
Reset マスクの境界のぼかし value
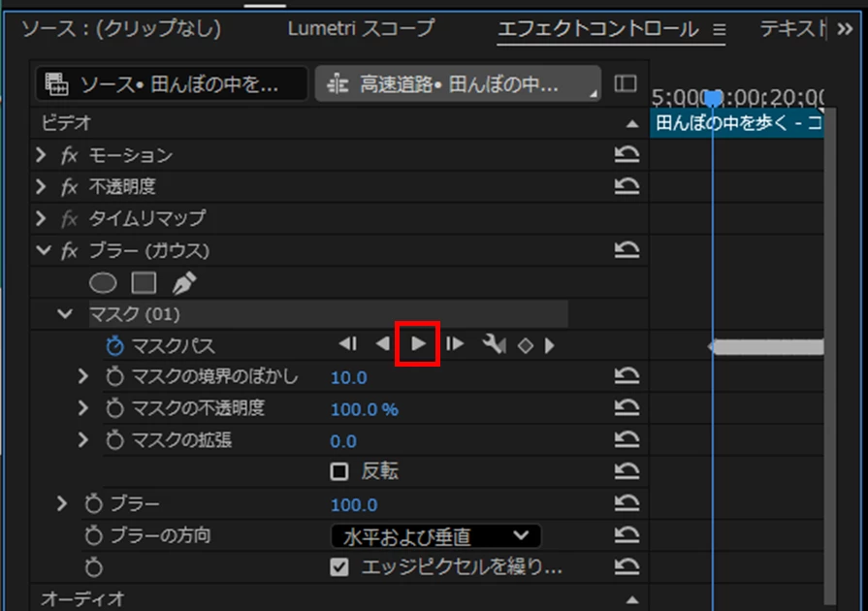coord(627,375)
